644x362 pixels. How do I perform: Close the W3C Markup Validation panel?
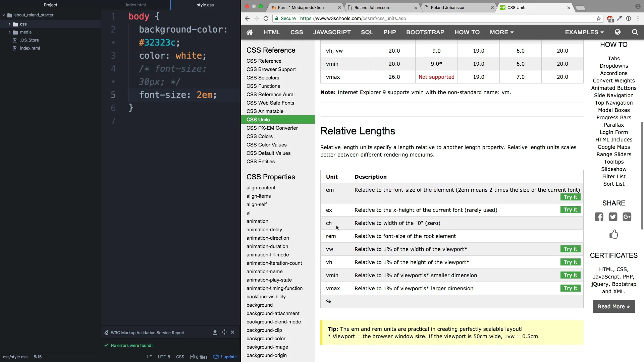coord(232,332)
